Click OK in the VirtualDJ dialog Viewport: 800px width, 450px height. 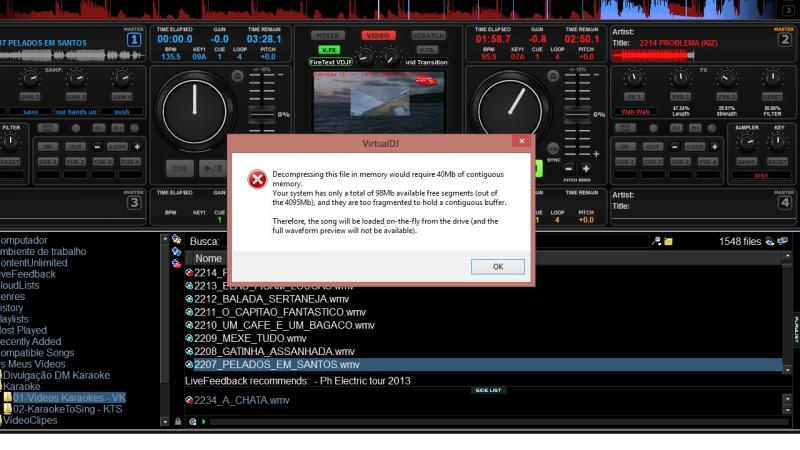[x=497, y=267]
